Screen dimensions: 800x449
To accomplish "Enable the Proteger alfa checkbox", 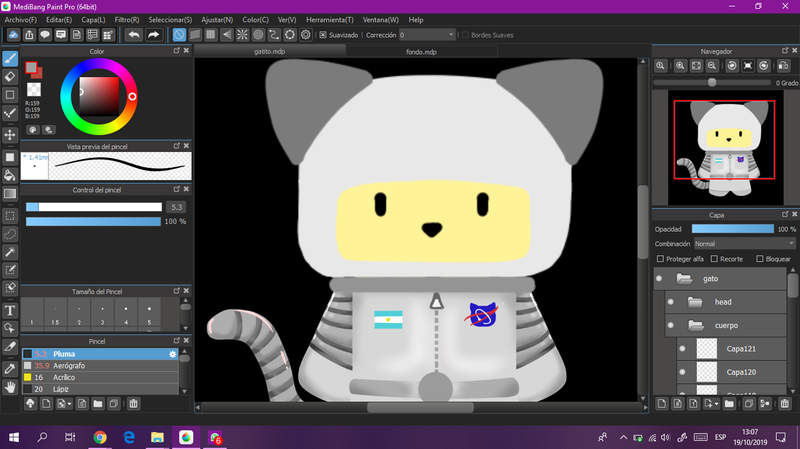I will tap(658, 258).
